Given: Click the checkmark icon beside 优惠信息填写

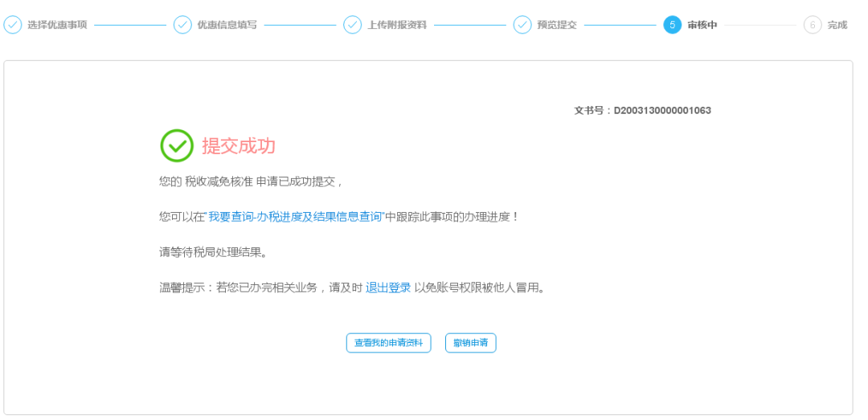Looking at the screenshot, I should tap(182, 25).
